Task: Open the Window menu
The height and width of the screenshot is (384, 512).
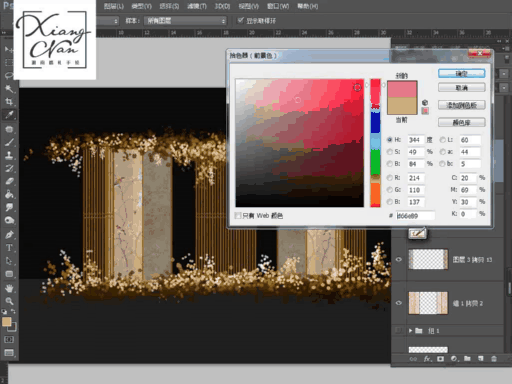Action: tap(278, 6)
